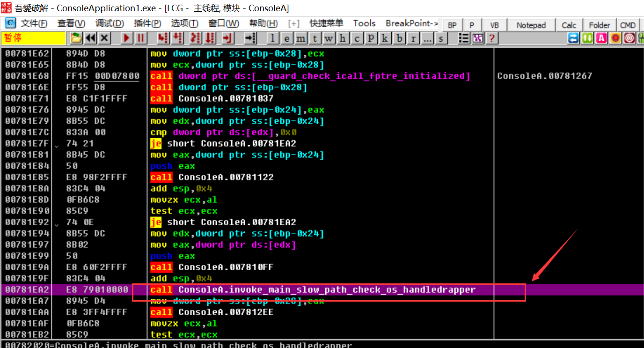The height and width of the screenshot is (348, 644).
Task: Show the CPU window with the c button
Action: tap(357, 38)
